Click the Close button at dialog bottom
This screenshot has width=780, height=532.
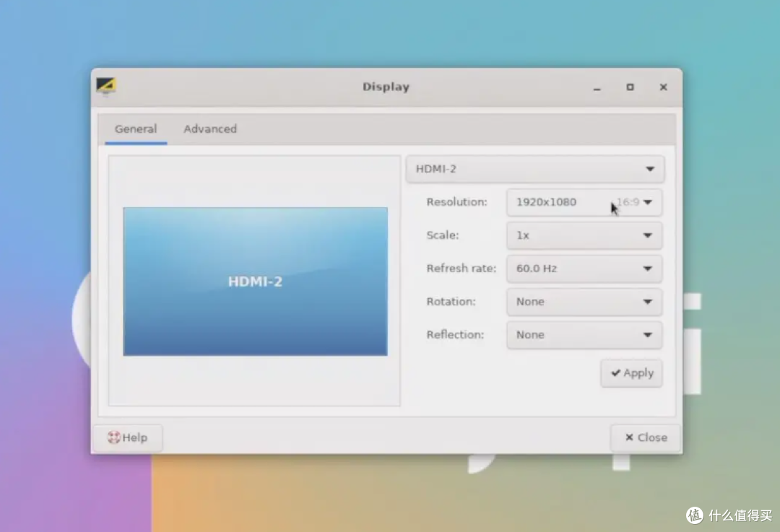(646, 437)
